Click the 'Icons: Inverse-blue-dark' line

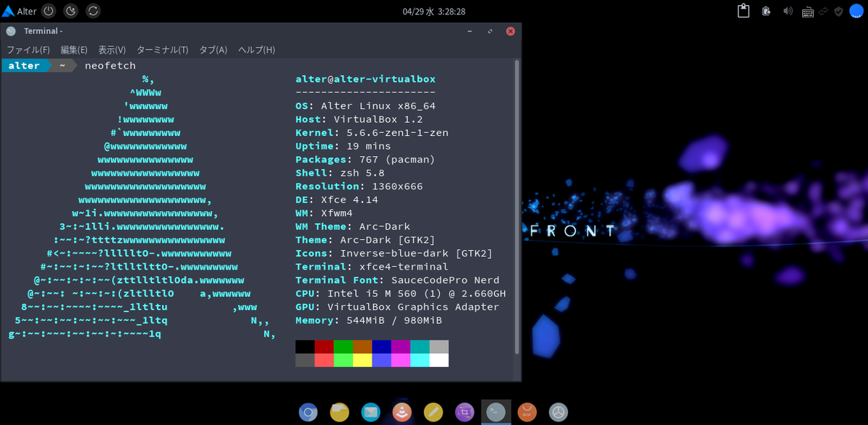(x=394, y=253)
